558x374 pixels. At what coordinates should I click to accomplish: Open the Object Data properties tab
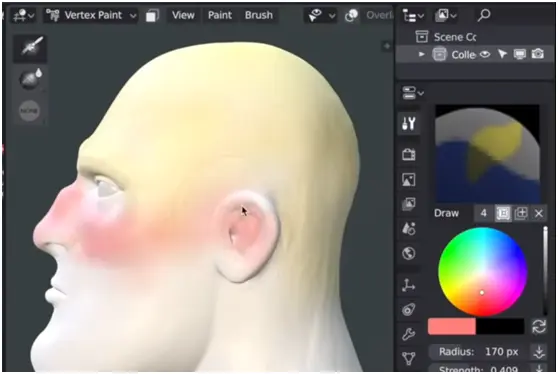click(409, 358)
